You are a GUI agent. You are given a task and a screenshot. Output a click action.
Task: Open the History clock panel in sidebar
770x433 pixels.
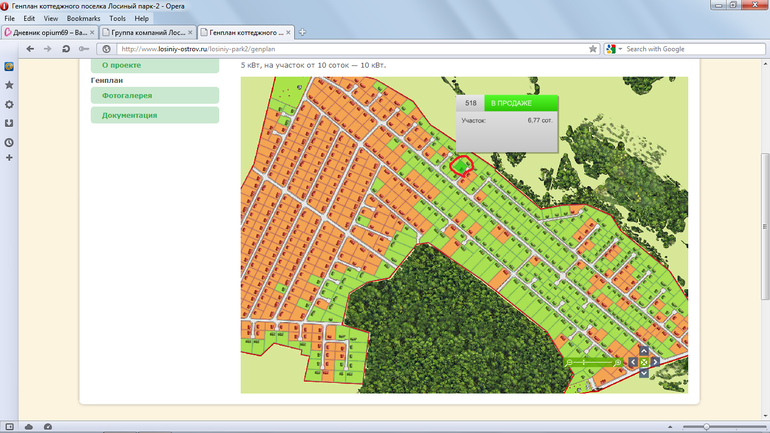pyautogui.click(x=9, y=142)
